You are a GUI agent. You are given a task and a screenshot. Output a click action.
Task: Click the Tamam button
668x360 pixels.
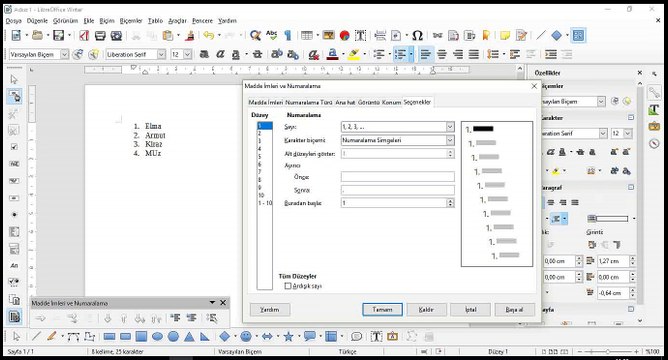point(382,310)
